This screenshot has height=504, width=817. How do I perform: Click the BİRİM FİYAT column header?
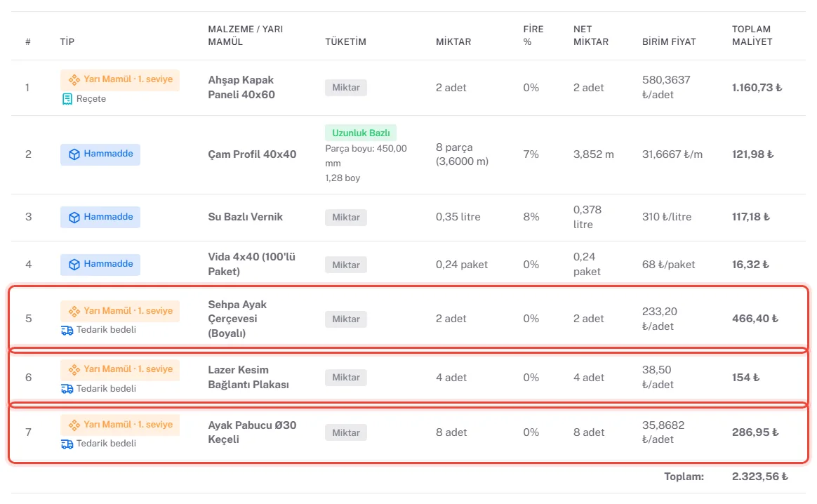coord(669,41)
